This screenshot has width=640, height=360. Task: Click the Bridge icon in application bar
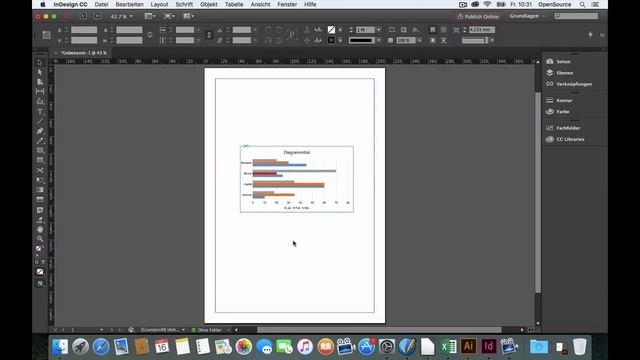coord(83,16)
